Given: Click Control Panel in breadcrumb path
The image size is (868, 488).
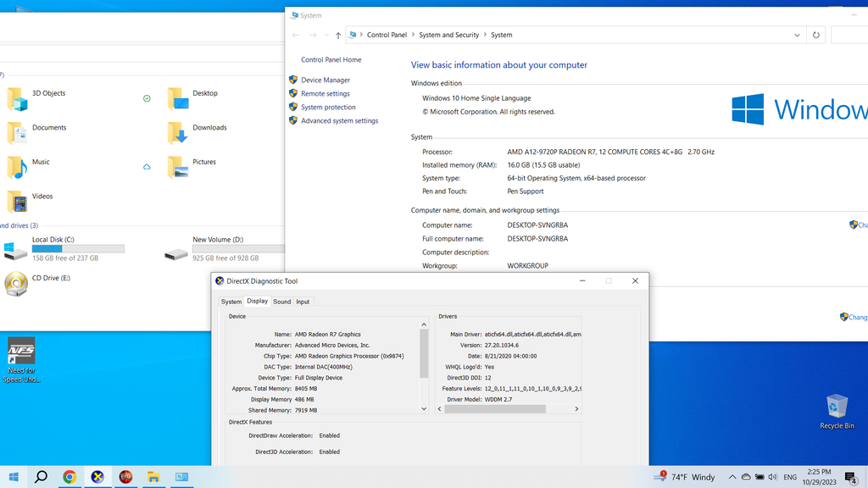Looking at the screenshot, I should (x=387, y=35).
